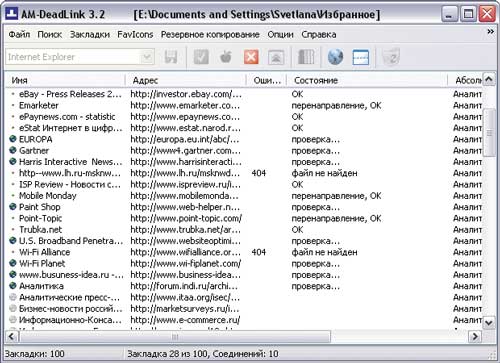Sort by the Адрес column header

pyautogui.click(x=186, y=80)
